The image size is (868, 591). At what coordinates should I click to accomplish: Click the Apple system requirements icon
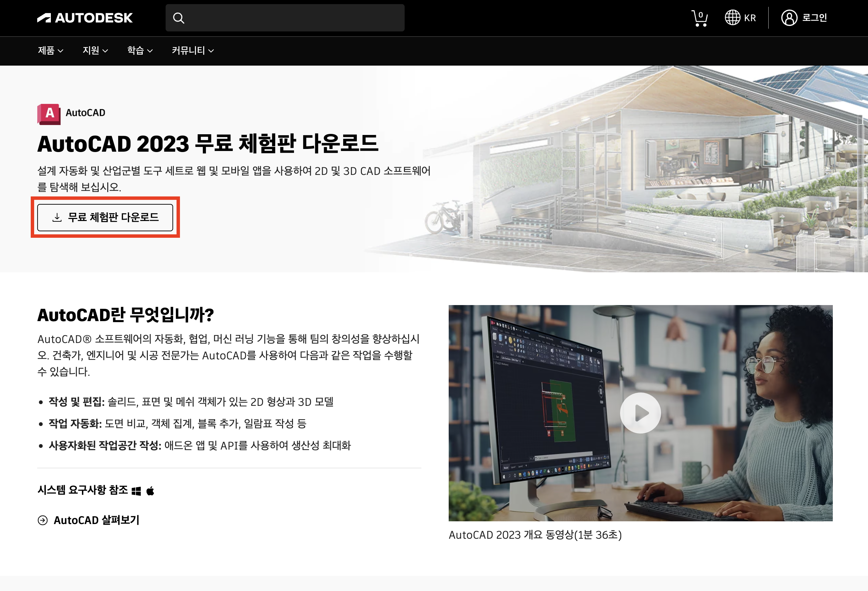(150, 491)
